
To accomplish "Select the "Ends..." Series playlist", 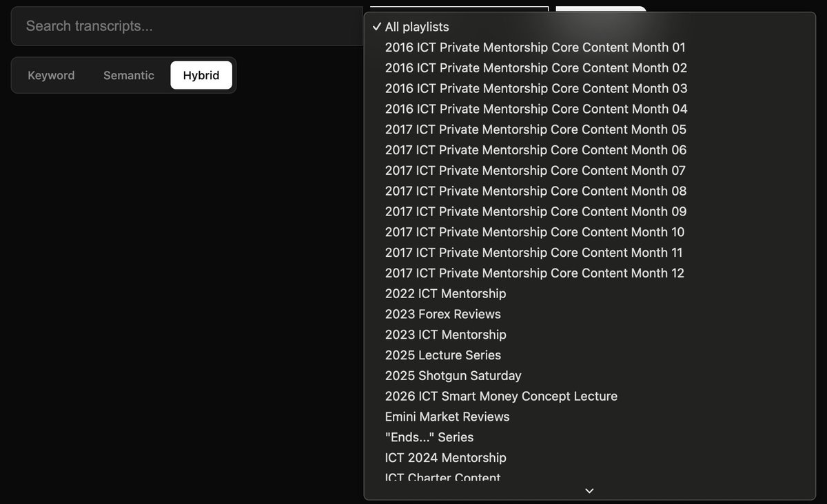I will coord(589,437).
